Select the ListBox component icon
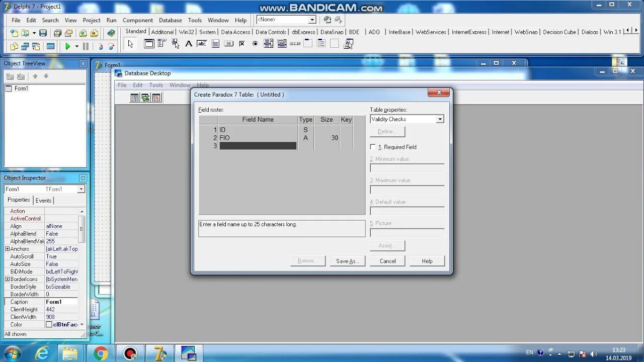Image resolution: width=644 pixels, height=362 pixels. (269, 44)
